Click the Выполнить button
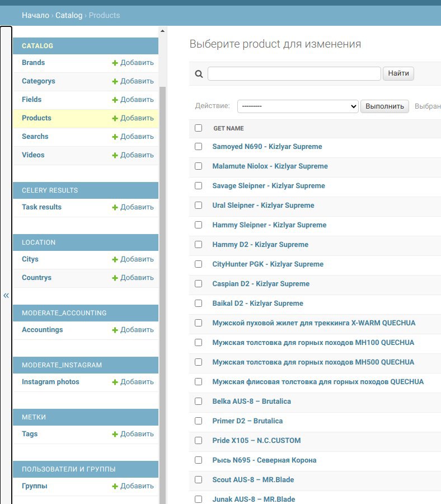The image size is (441, 504). (384, 106)
